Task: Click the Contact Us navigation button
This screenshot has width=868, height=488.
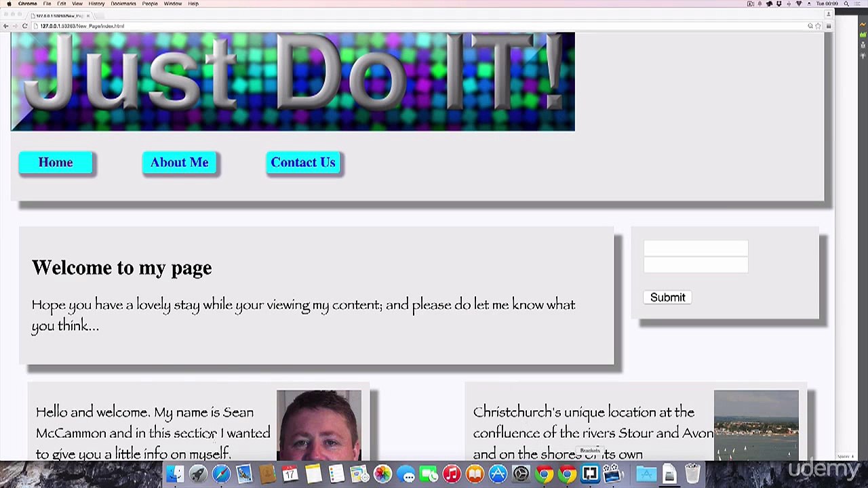Action: pyautogui.click(x=303, y=163)
